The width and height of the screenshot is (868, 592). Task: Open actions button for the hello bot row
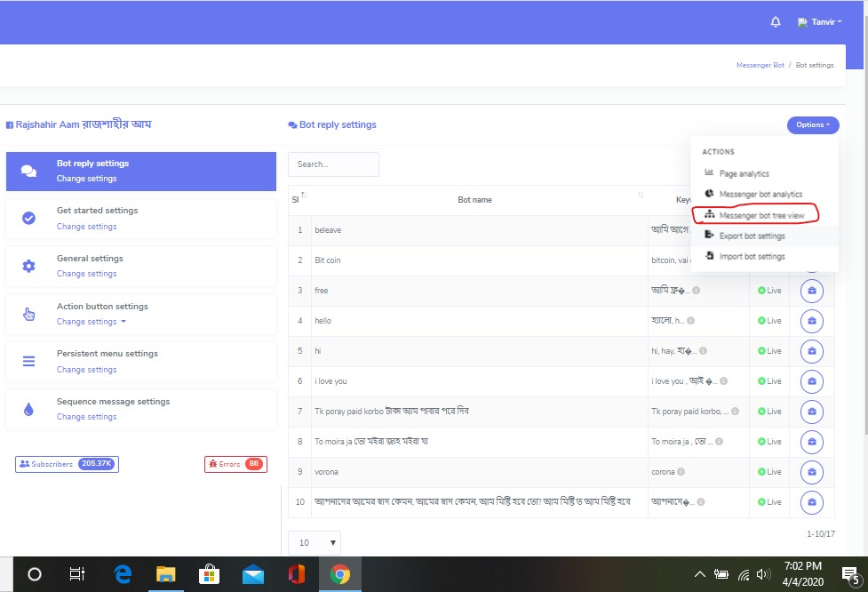(811, 321)
